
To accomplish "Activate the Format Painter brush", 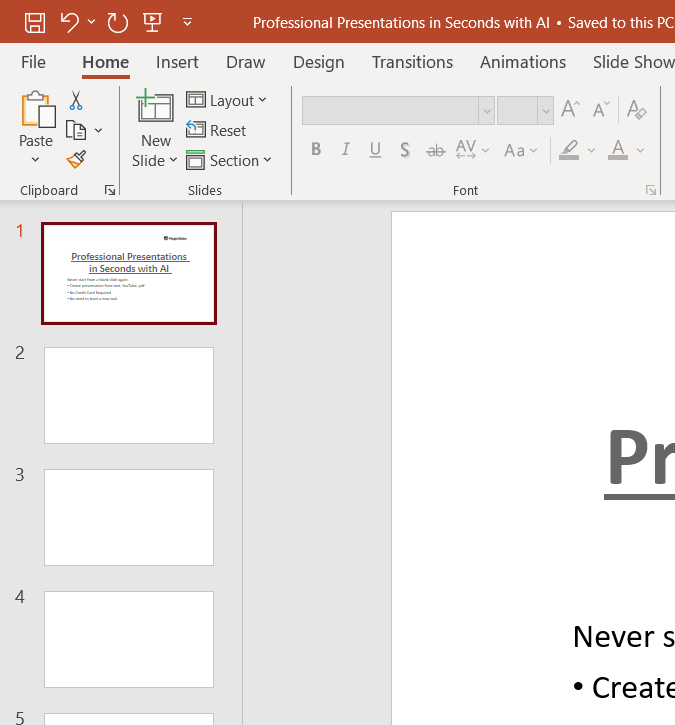I will click(76, 159).
